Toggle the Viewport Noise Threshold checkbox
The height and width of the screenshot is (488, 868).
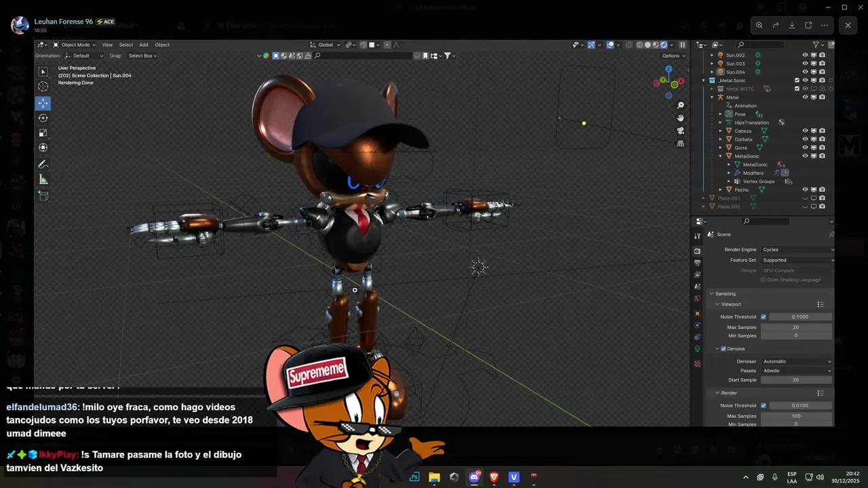point(764,317)
